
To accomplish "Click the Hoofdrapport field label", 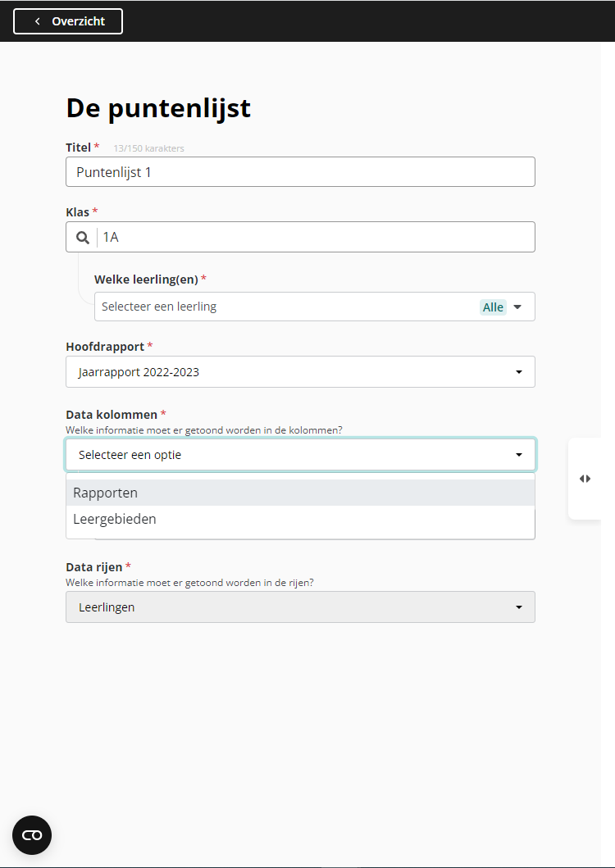I will click(x=105, y=346).
